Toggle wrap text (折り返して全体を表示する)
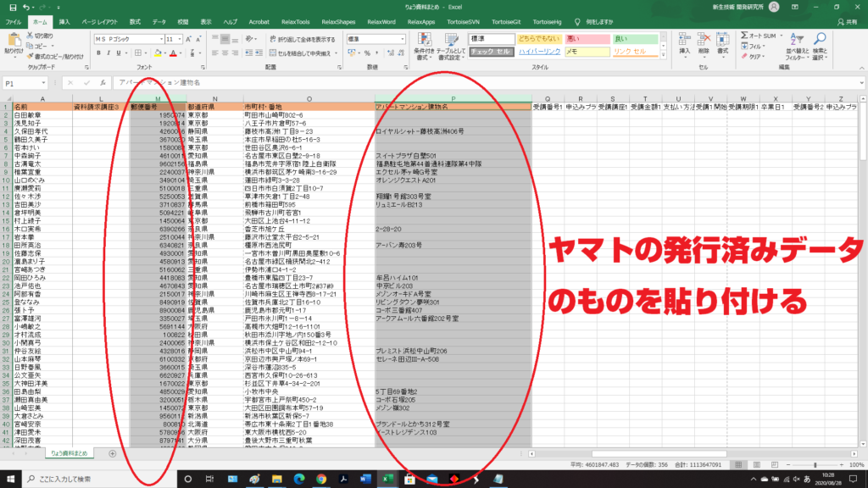The height and width of the screenshot is (488, 868). (301, 39)
